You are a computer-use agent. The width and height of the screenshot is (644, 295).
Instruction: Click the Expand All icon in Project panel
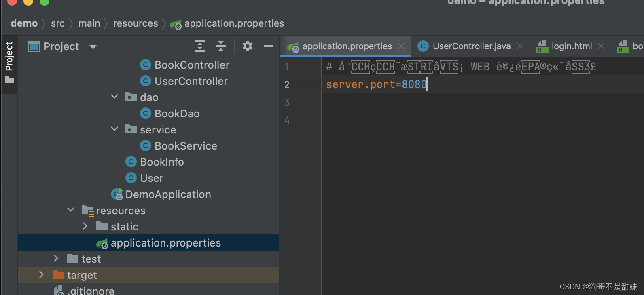[x=200, y=46]
